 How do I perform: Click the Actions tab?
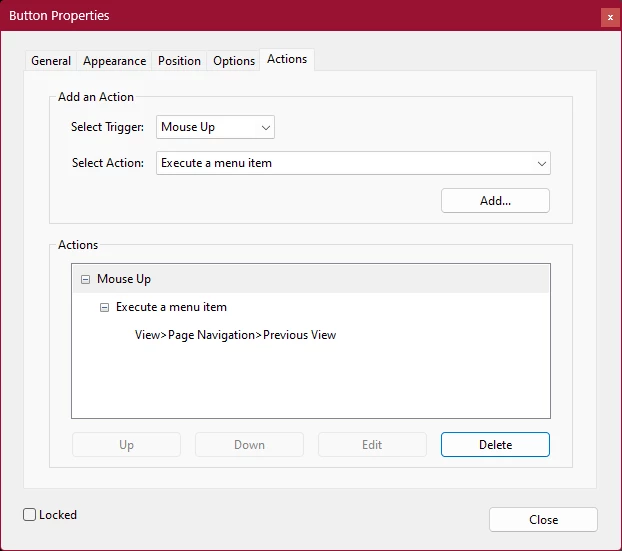[x=287, y=59]
